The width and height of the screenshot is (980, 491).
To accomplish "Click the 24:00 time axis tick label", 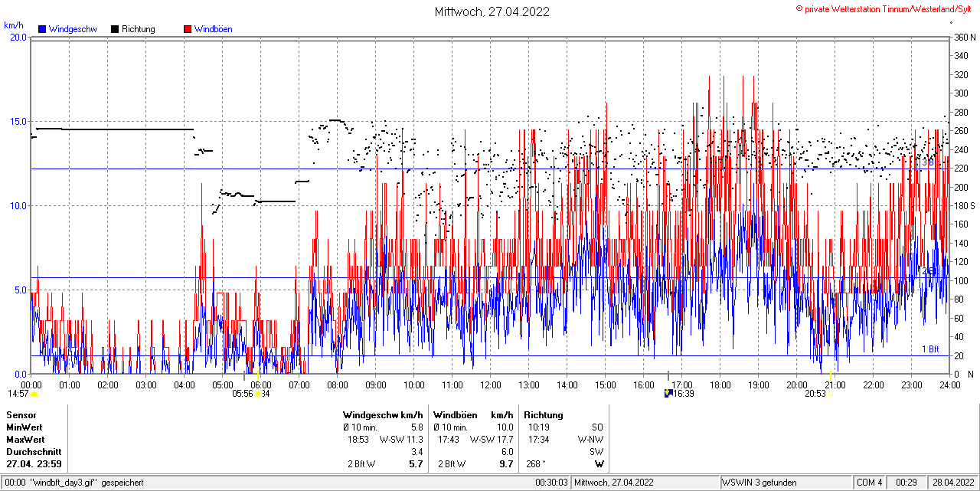I will 949,385.
